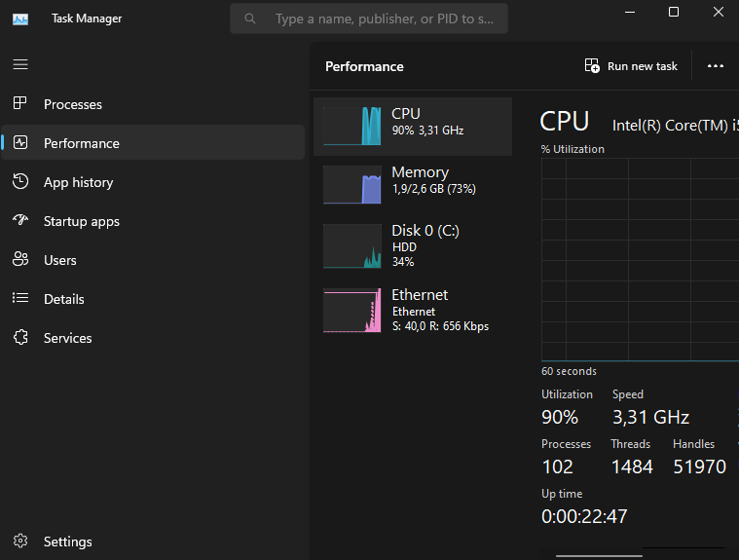Click the Run new task icon
Image resolution: width=739 pixels, height=560 pixels.
click(592, 65)
